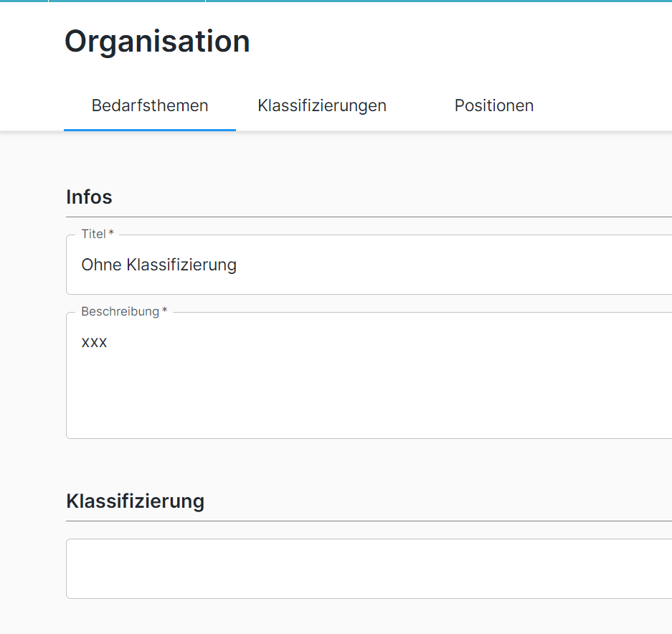Click the Beschreibung field label
The width and height of the screenshot is (672, 634).
point(120,311)
